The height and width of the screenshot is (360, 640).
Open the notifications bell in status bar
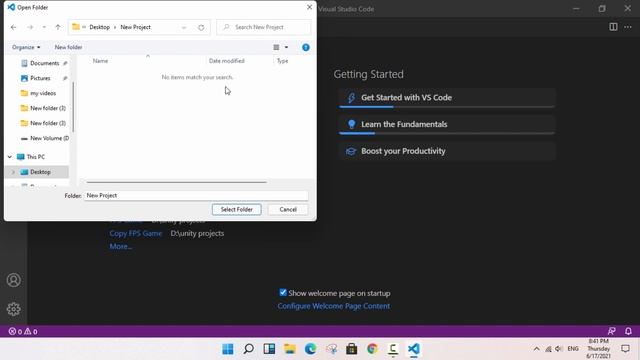[x=628, y=331]
